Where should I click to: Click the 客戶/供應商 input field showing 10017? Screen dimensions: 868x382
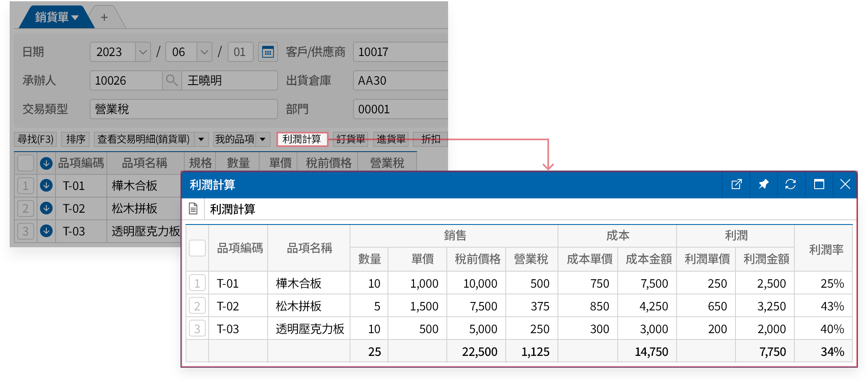tap(400, 51)
